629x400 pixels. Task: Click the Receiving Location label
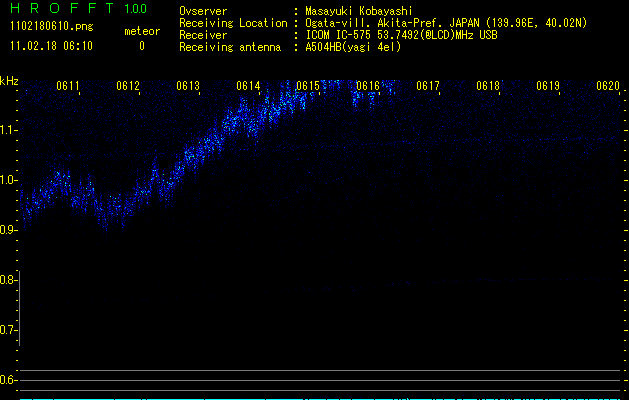coord(233,23)
